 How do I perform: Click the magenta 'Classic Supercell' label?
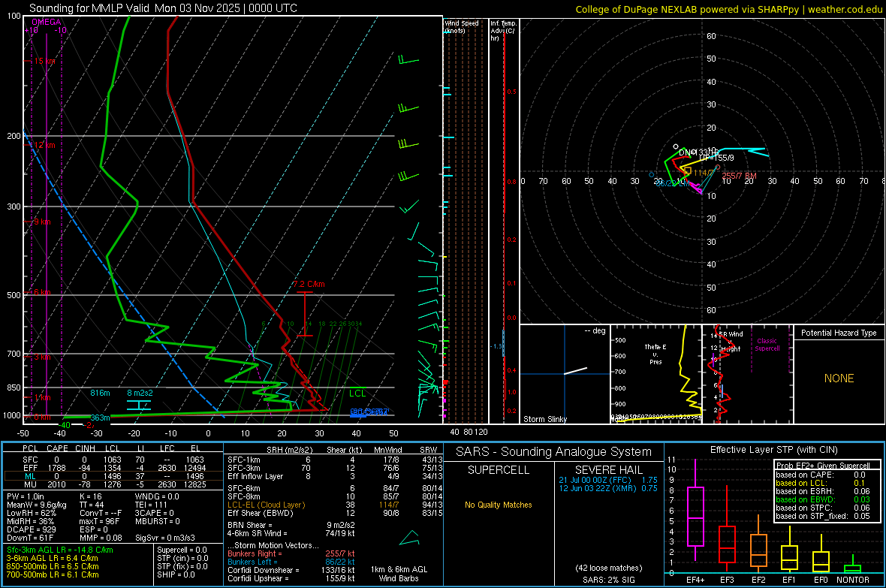pos(767,345)
